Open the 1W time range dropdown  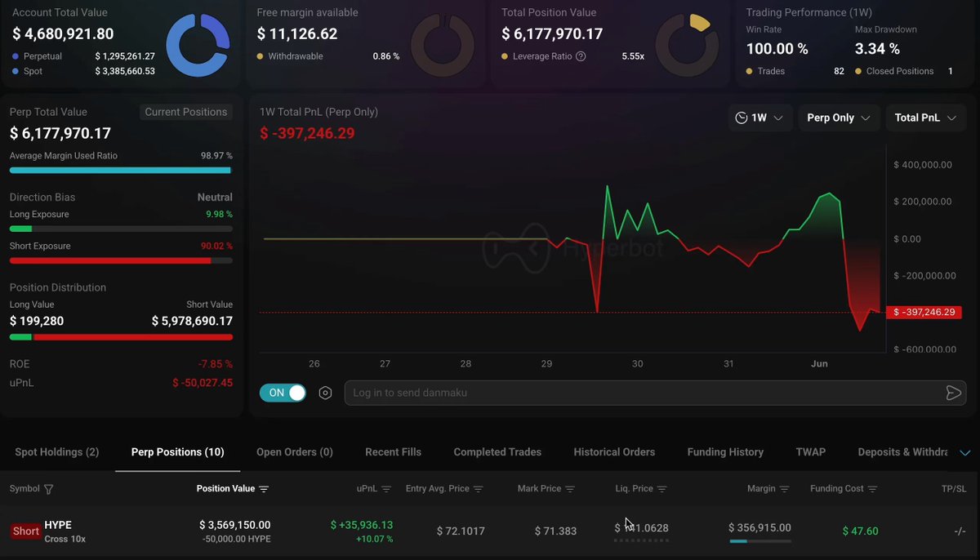tap(759, 118)
